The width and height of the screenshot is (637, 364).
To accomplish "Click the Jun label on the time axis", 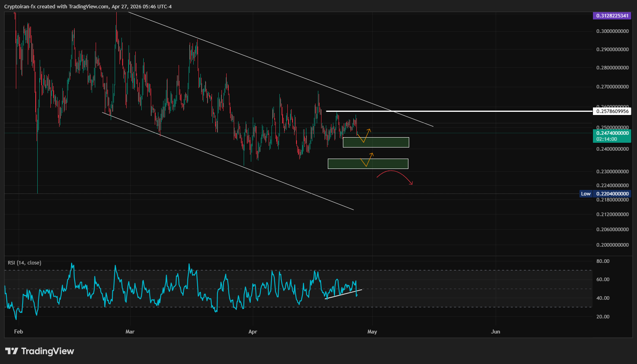I will 495,332.
